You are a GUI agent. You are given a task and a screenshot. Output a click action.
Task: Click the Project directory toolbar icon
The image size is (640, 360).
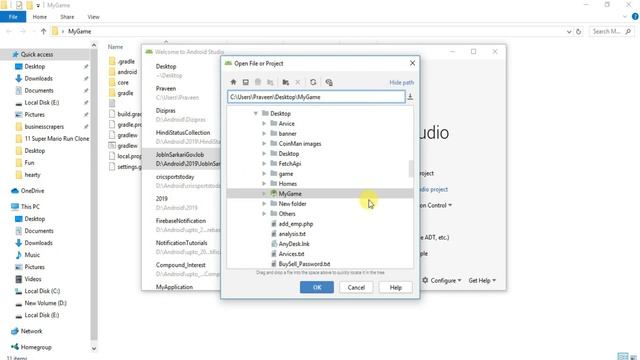[258, 82]
